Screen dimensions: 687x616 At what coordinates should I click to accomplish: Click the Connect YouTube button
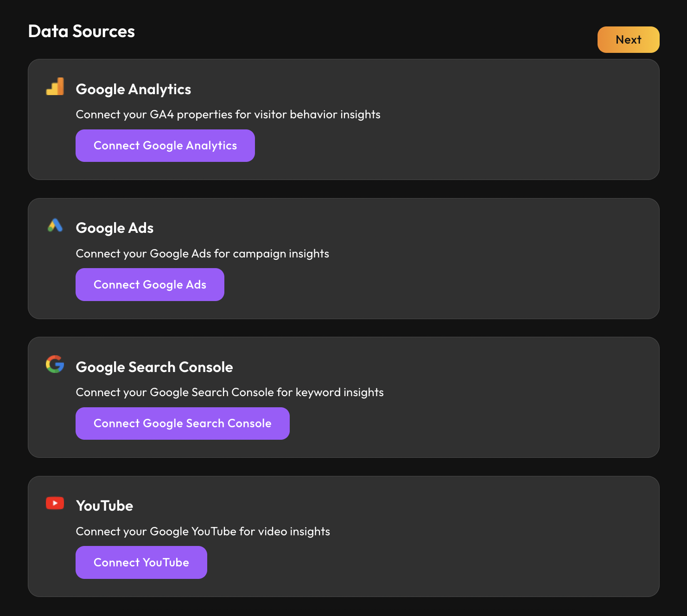(x=141, y=562)
